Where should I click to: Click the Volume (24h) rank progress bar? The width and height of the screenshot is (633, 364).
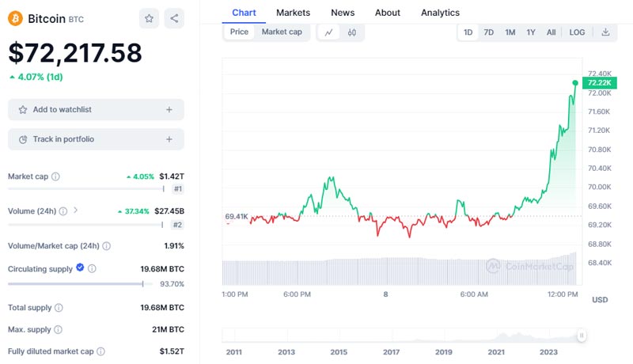coord(85,225)
